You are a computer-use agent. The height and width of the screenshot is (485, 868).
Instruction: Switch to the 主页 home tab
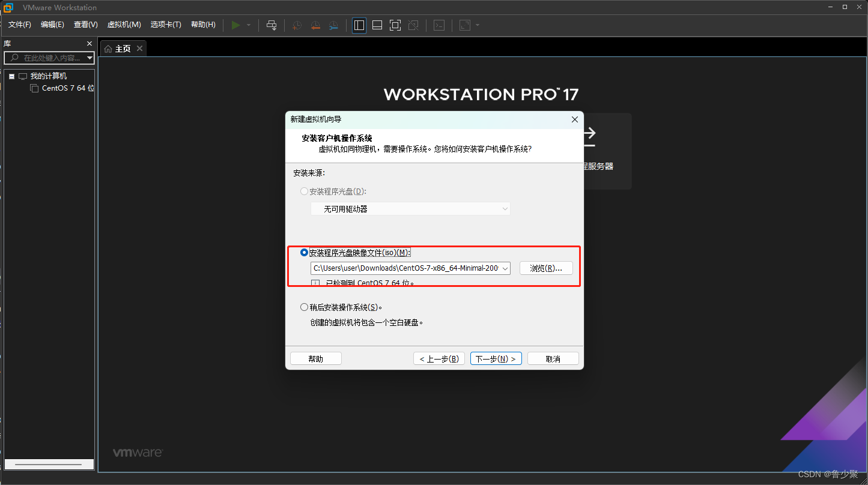[123, 49]
